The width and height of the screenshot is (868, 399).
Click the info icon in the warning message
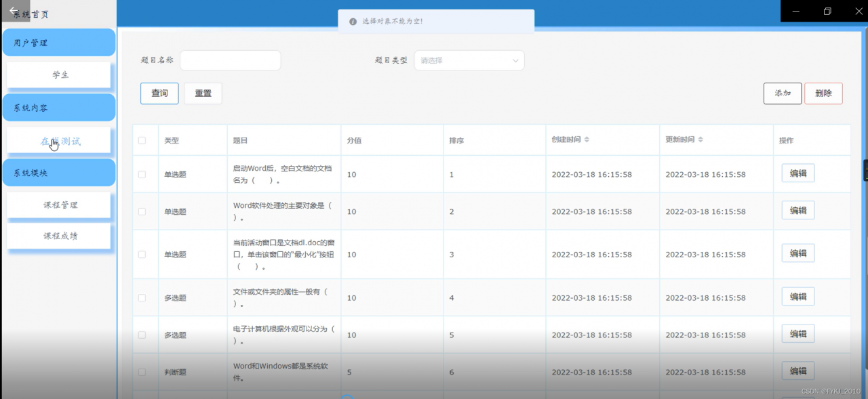[353, 21]
